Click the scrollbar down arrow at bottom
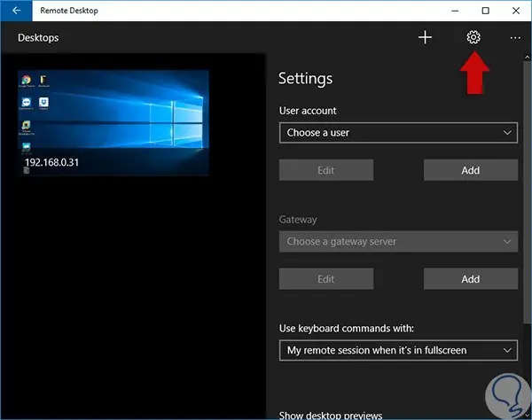 click(x=528, y=416)
